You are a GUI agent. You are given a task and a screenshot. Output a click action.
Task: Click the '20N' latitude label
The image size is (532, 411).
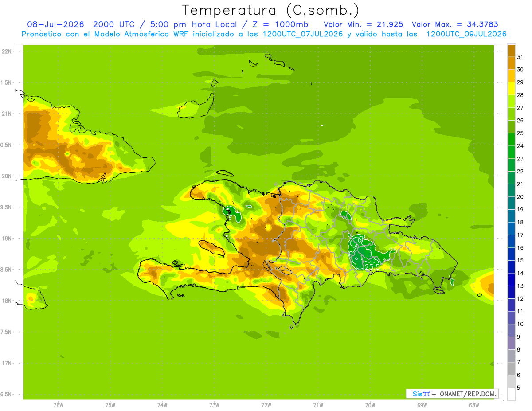coord(7,176)
